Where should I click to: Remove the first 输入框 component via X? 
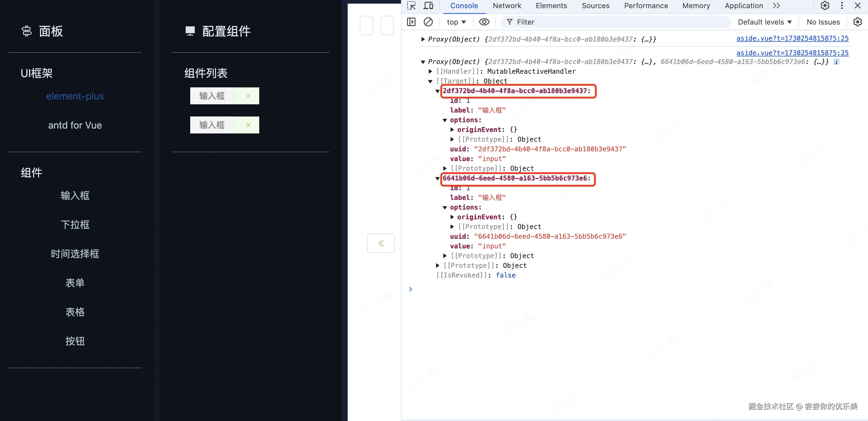click(248, 96)
